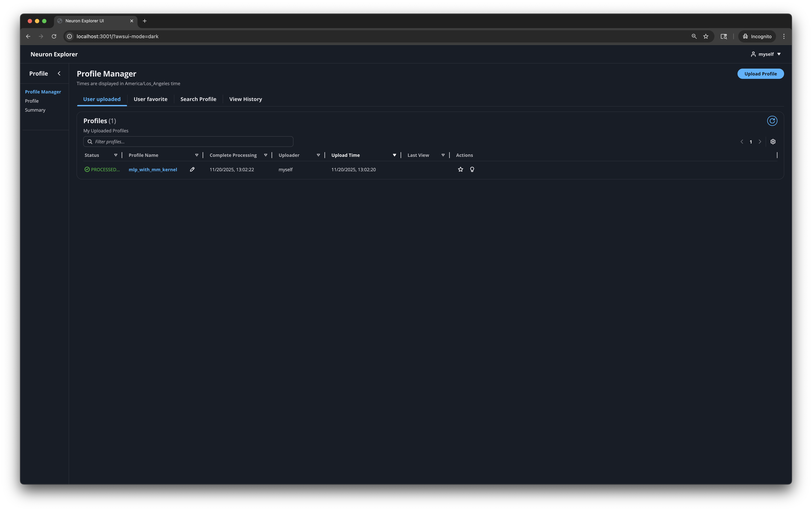This screenshot has height=511, width=812.
Task: Toggle the incognito indicator in the browser toolbar
Action: (x=757, y=36)
